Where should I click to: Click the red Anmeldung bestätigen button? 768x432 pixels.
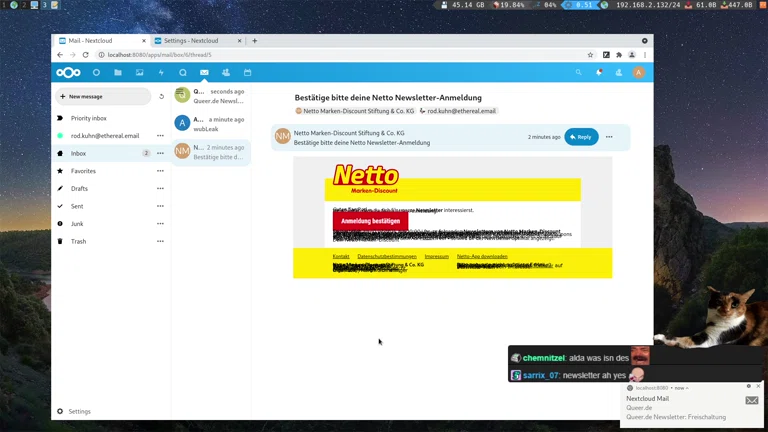point(370,221)
